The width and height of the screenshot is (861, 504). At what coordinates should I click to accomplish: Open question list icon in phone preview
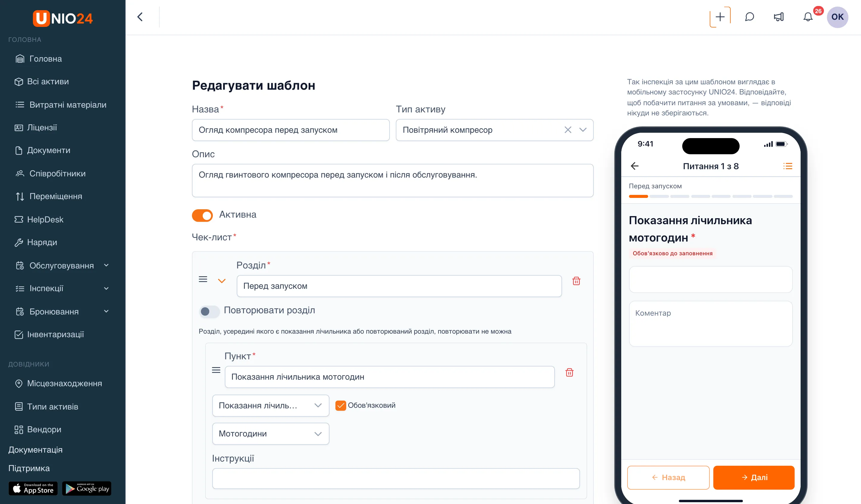click(787, 166)
